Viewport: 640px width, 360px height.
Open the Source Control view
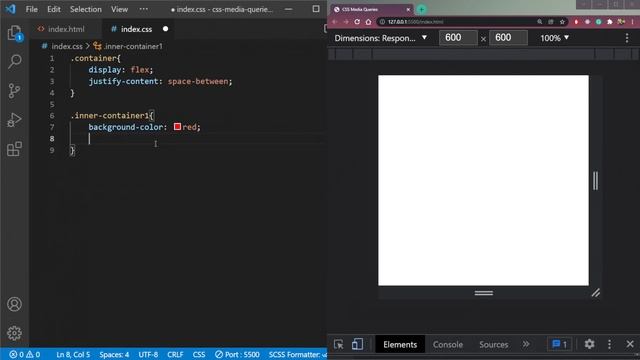(15, 91)
